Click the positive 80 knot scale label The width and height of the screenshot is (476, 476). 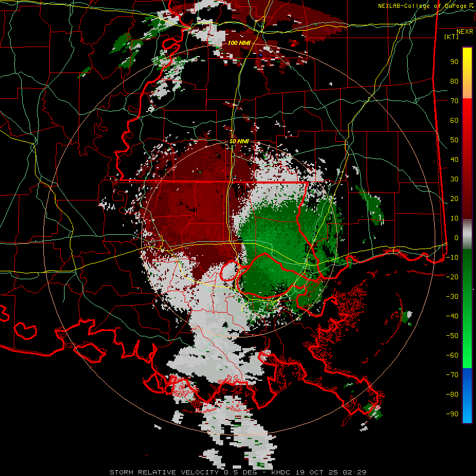coord(454,81)
